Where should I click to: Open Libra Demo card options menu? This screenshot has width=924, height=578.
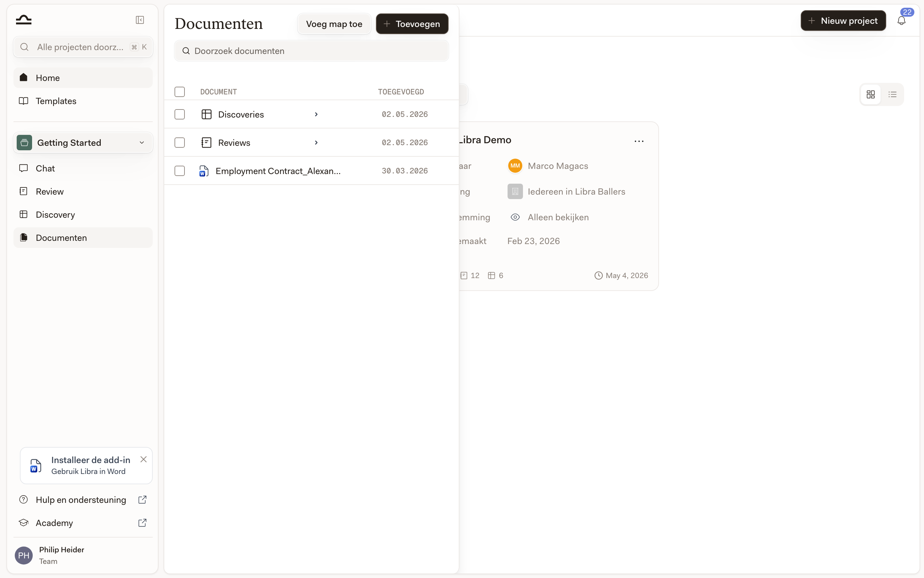pos(639,141)
